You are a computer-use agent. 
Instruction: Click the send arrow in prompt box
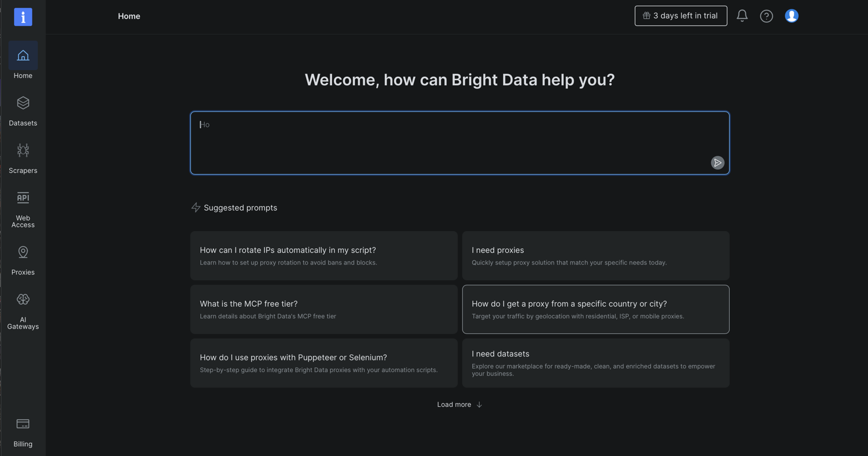click(x=718, y=163)
